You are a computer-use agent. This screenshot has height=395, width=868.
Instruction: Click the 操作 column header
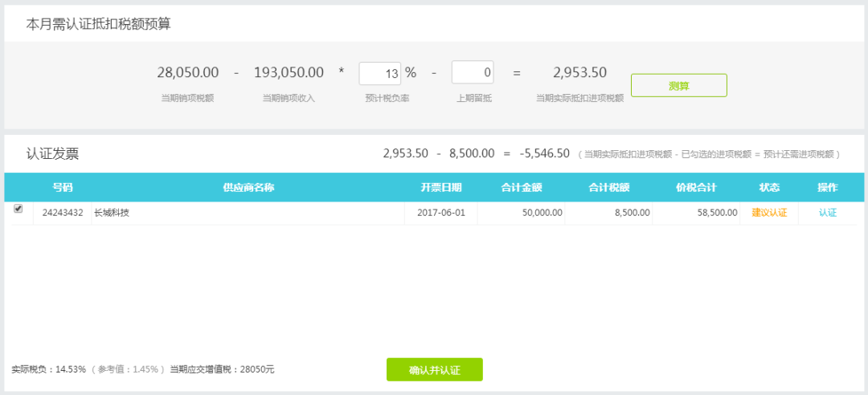click(x=828, y=188)
